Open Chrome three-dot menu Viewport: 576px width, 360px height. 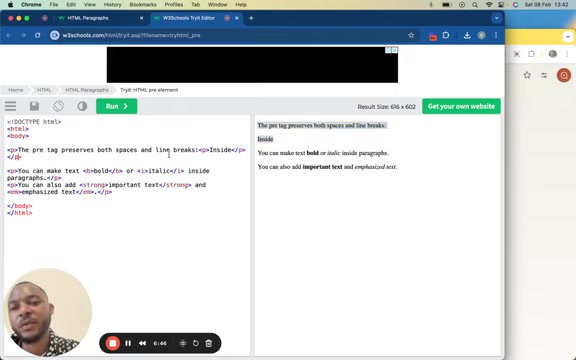coord(496,35)
